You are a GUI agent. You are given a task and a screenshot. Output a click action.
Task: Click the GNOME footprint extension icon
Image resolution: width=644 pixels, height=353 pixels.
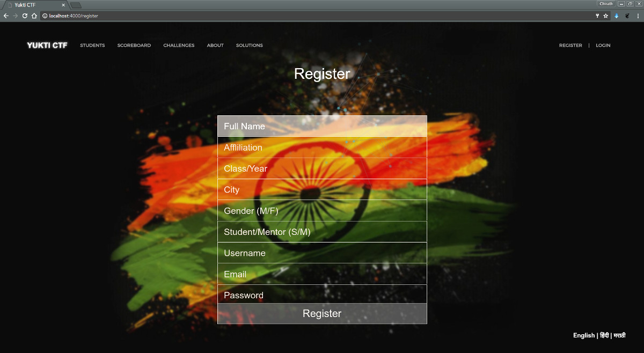[627, 16]
